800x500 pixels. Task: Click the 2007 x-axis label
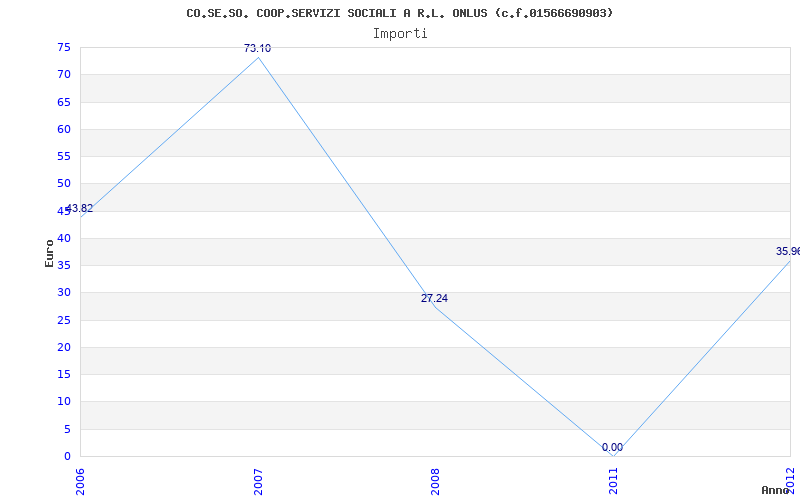(x=258, y=481)
